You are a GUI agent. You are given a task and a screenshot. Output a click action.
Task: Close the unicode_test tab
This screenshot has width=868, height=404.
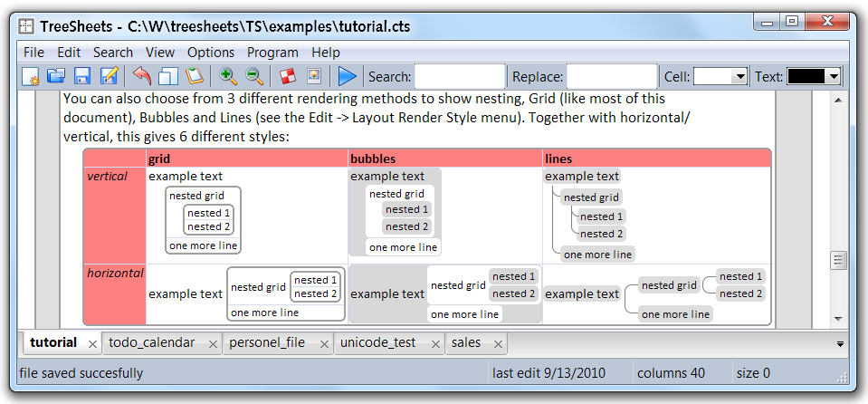pos(436,344)
